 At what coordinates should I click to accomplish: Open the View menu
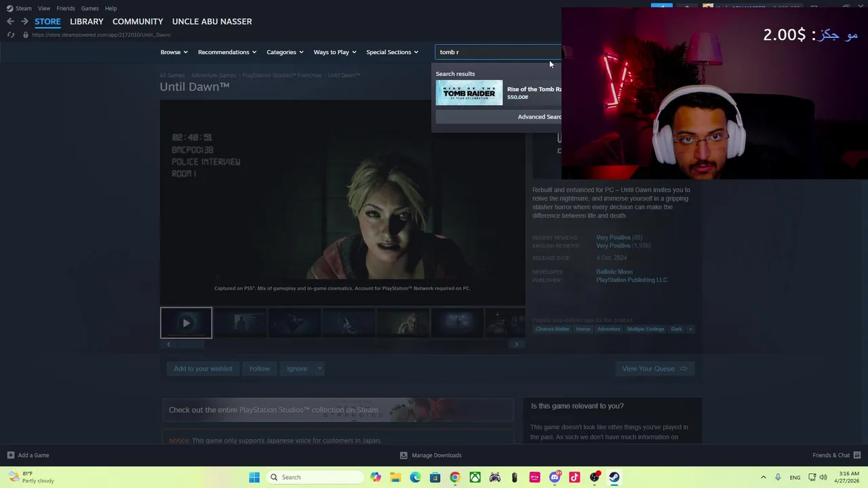coord(44,8)
